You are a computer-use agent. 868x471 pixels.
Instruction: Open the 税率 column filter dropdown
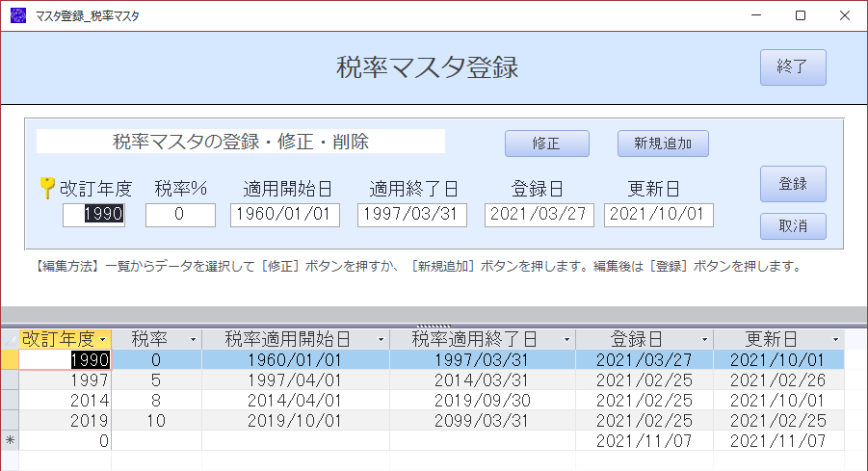[194, 339]
